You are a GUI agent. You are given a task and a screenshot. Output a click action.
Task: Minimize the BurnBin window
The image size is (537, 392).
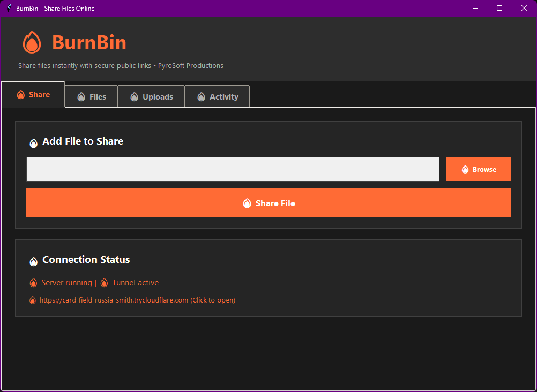475,8
